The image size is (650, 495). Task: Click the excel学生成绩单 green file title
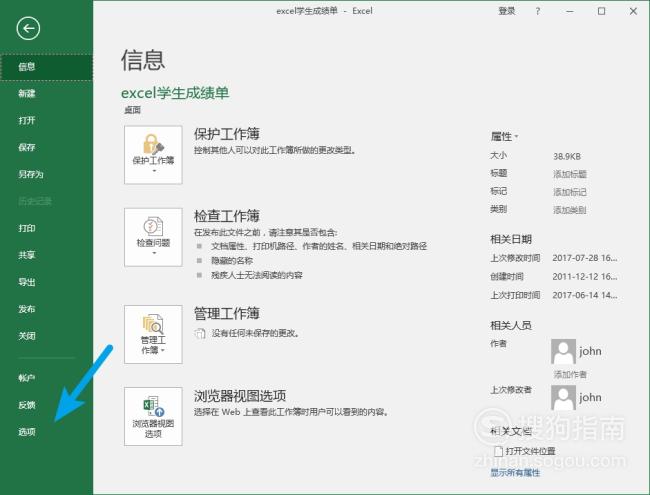175,93
